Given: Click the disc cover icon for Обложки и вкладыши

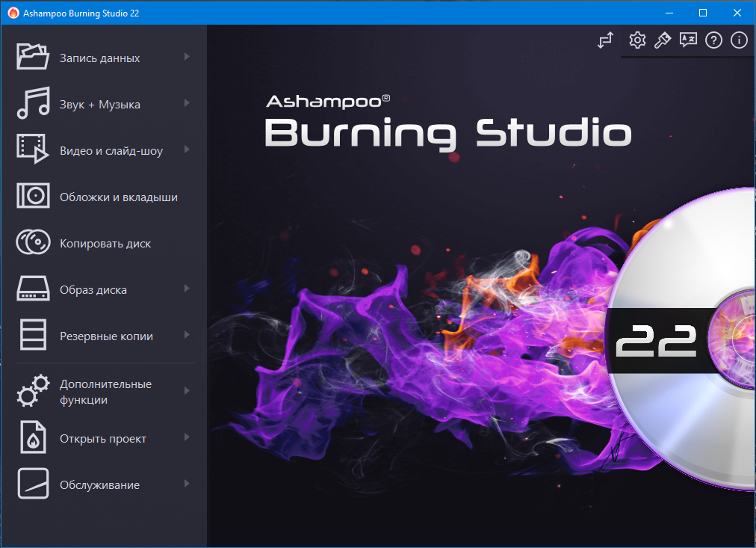Looking at the screenshot, I should [x=33, y=196].
